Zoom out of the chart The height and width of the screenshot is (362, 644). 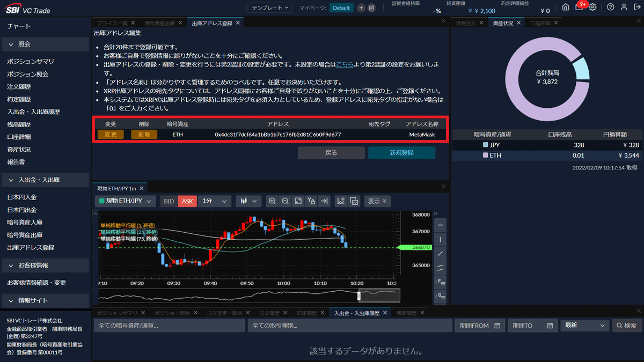(x=285, y=201)
